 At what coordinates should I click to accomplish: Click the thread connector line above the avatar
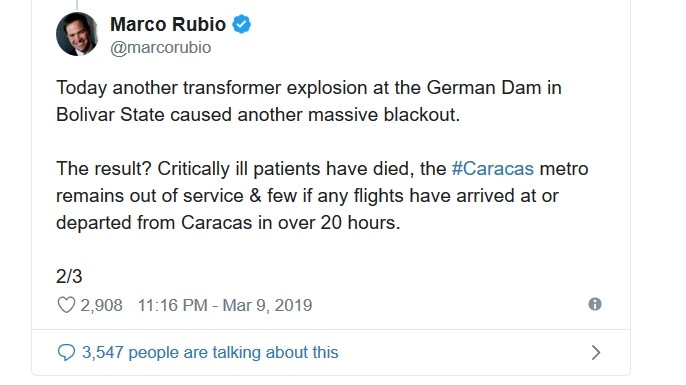point(77,5)
